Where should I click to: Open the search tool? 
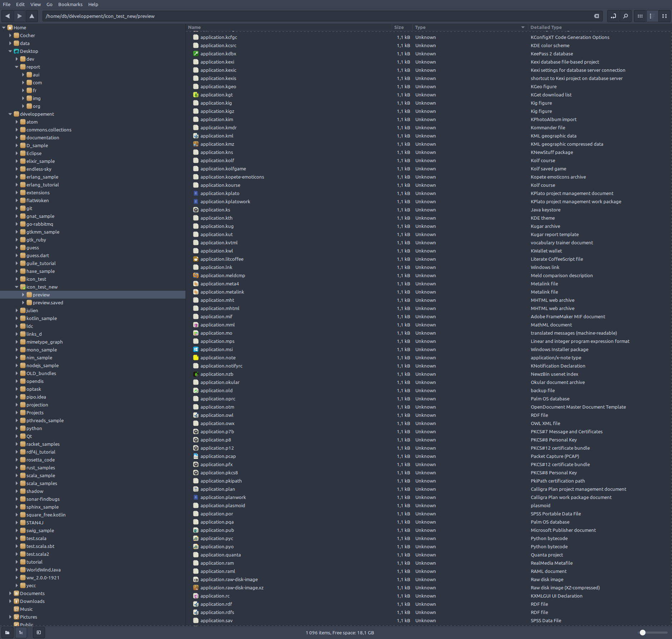626,16
